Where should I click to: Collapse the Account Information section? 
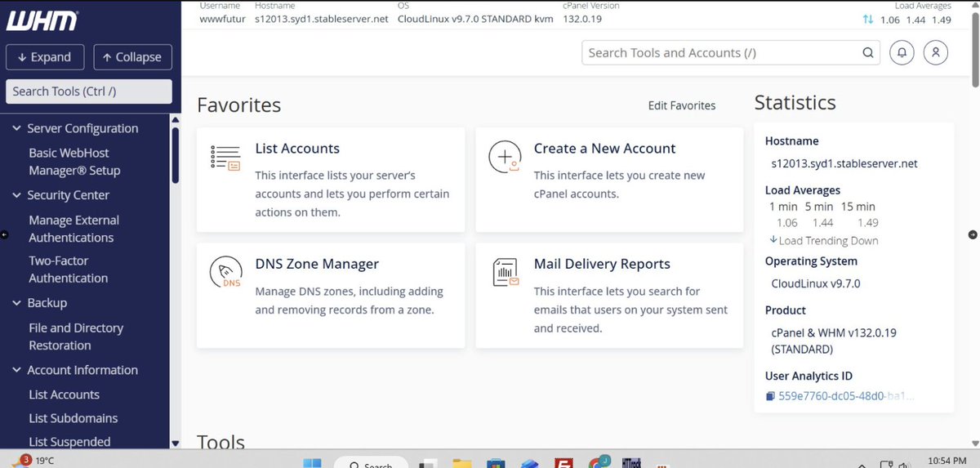(18, 370)
